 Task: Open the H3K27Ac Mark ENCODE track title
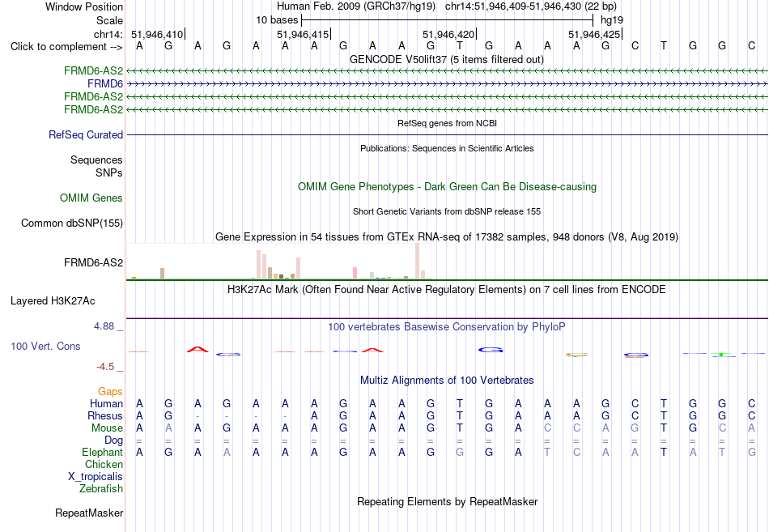tap(447, 290)
